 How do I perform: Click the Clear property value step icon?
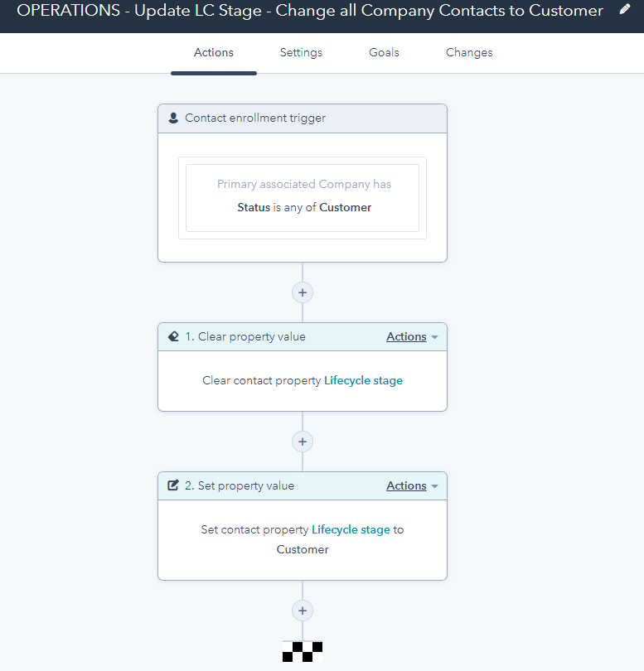[173, 336]
